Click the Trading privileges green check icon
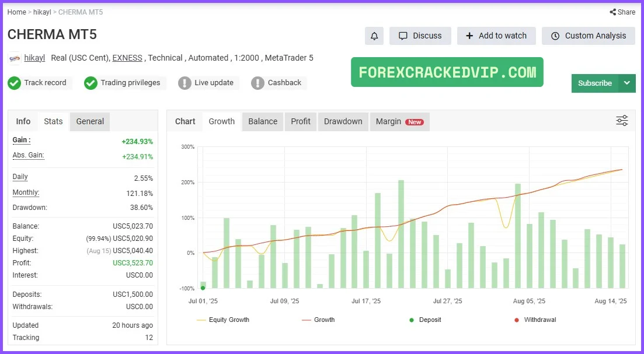Screen dimensions: 644x354 pos(90,83)
